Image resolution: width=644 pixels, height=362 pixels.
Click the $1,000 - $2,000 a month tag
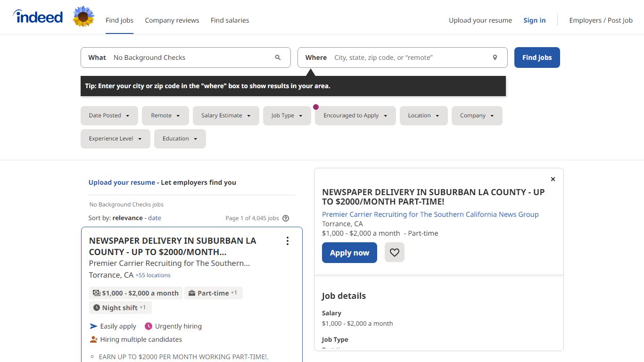[x=135, y=293]
